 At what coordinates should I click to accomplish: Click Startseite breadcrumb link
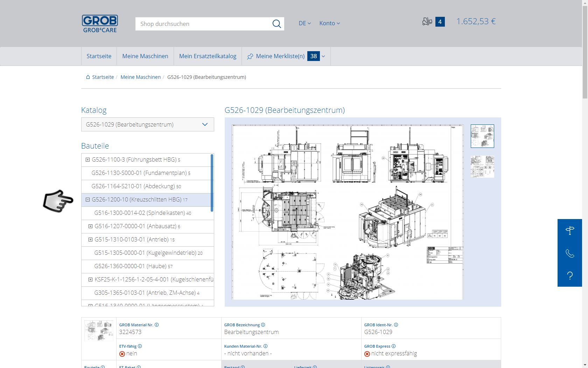(x=103, y=77)
